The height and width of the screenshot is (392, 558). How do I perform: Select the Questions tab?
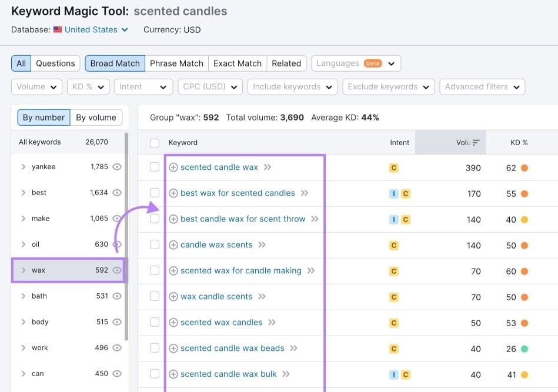(x=55, y=63)
